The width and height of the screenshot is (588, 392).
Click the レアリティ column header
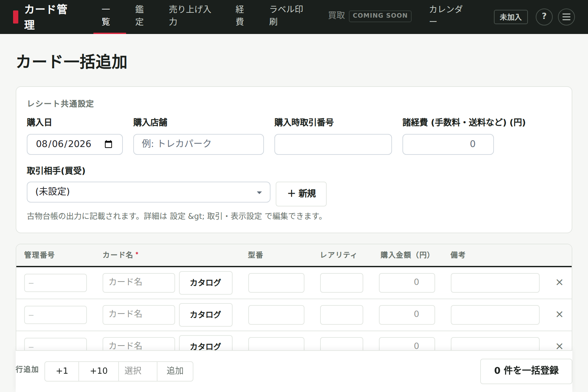[x=338, y=255]
